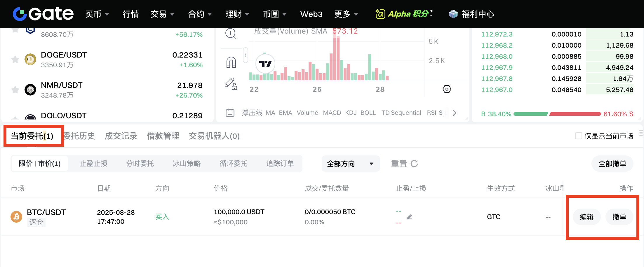Screen dimensions: 644x267
Task: Select order book price 112,968.0
Action: [x=497, y=56]
